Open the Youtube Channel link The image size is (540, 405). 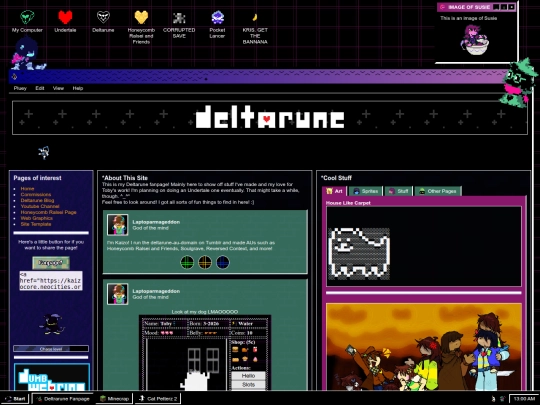coord(40,206)
